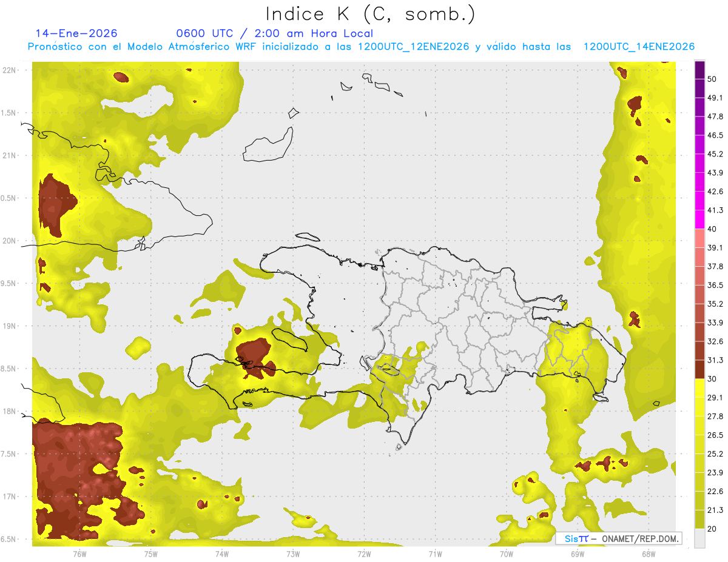Select the '19N' latitude label
The width and height of the screenshot is (728, 562).
[10, 326]
